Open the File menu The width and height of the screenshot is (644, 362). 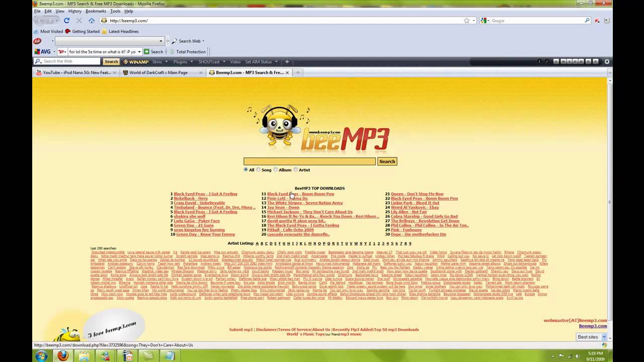pos(37,11)
